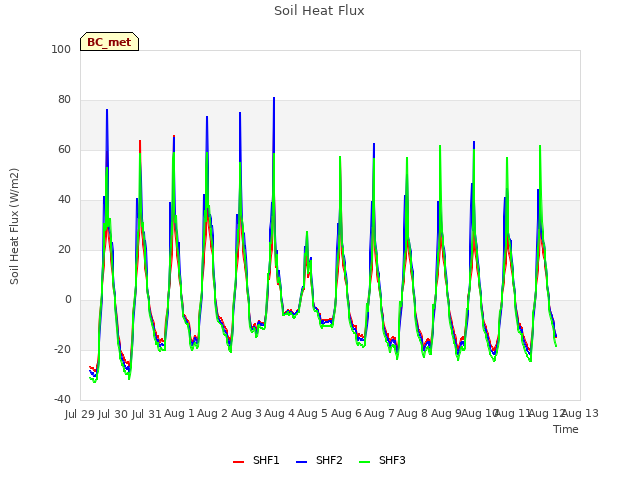The width and height of the screenshot is (640, 480).
Task: Click the y-axis tick value 40
Action: [64, 200]
